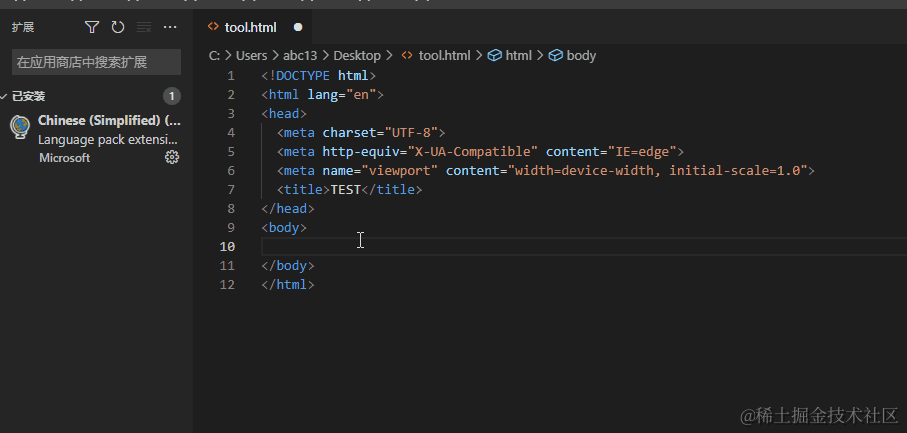Image resolution: width=907 pixels, height=433 pixels.
Task: Select the tool.html editor tab
Action: click(255, 27)
